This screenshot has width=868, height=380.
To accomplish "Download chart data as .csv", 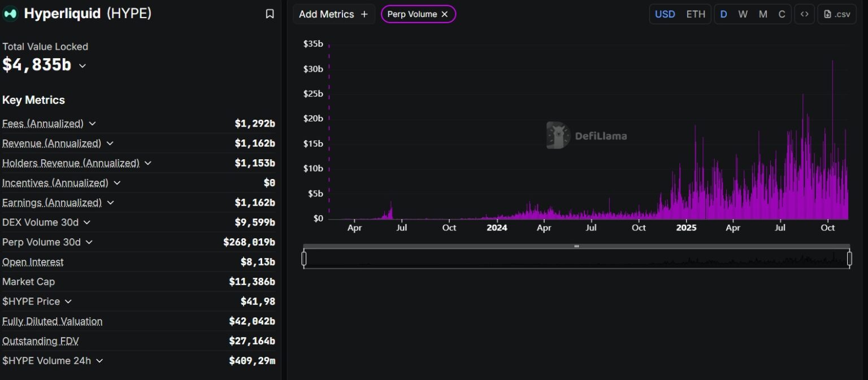I will pos(837,14).
